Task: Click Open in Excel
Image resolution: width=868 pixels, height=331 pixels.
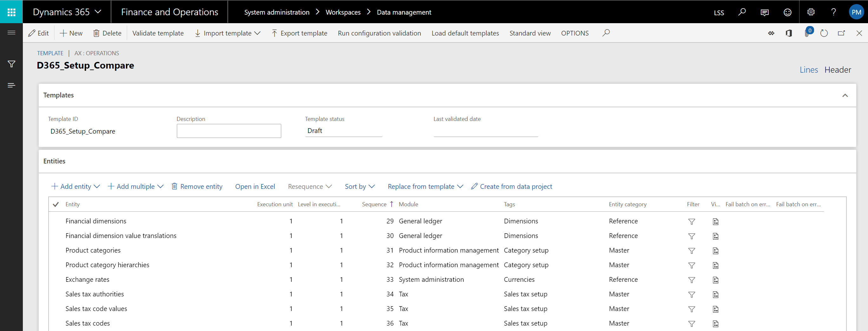Action: coord(255,186)
